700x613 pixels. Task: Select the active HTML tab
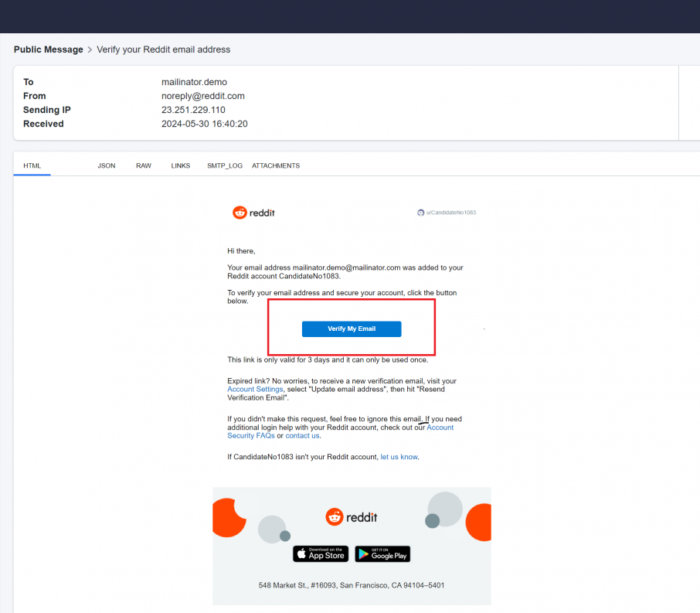point(32,165)
